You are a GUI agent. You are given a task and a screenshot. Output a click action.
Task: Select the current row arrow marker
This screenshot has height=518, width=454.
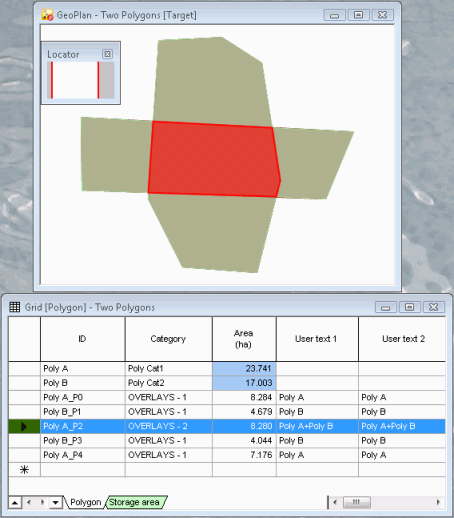(x=24, y=426)
